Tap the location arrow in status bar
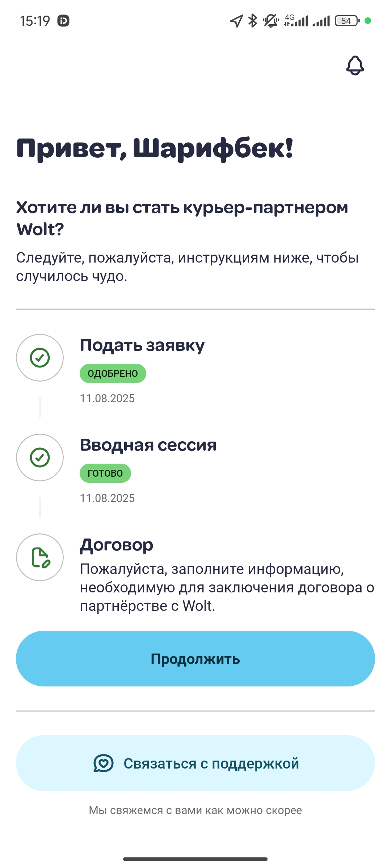Screen dimensions: 391x868 click(236, 21)
